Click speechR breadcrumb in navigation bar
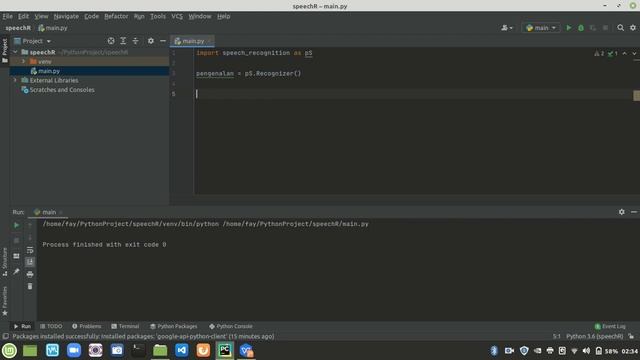The width and height of the screenshot is (640, 360). point(18,28)
